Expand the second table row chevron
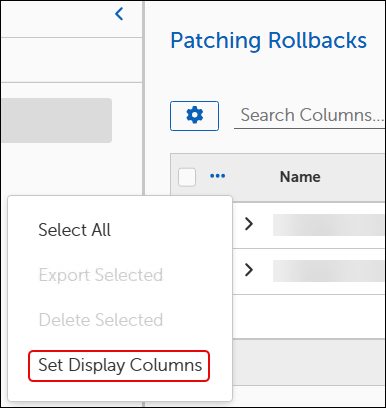The width and height of the screenshot is (386, 408). (x=249, y=270)
